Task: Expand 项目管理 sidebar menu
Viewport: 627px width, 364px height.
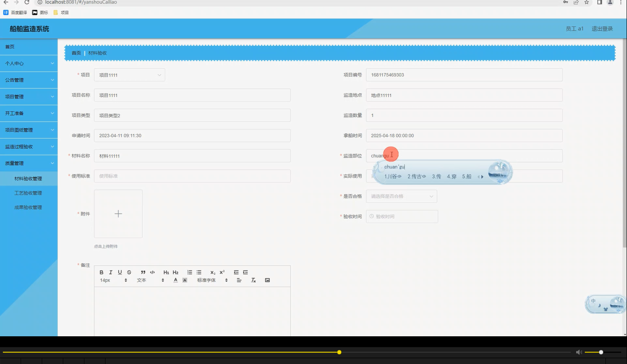Action: coord(29,96)
